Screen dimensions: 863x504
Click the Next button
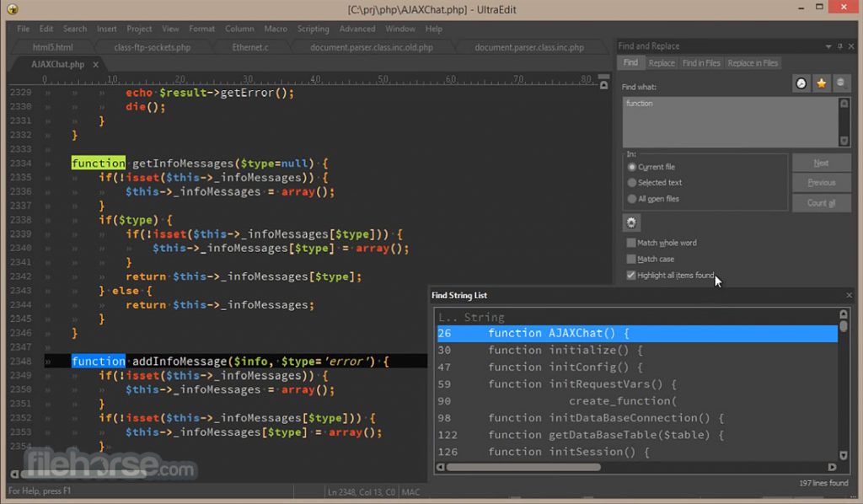(821, 163)
